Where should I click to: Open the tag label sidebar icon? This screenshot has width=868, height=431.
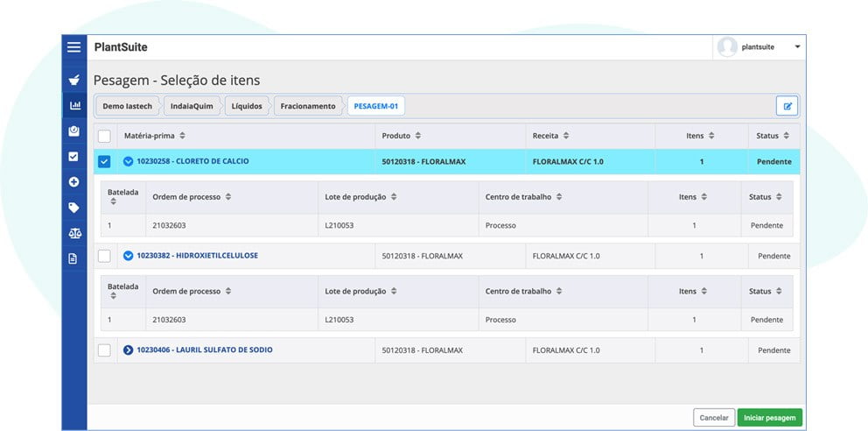coord(73,208)
